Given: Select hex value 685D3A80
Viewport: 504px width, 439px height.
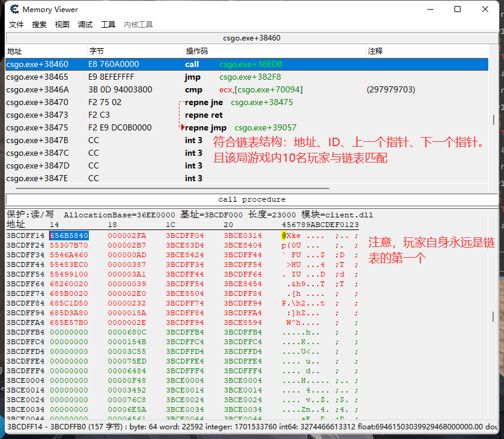Looking at the screenshot, I should pyautogui.click(x=69, y=313).
